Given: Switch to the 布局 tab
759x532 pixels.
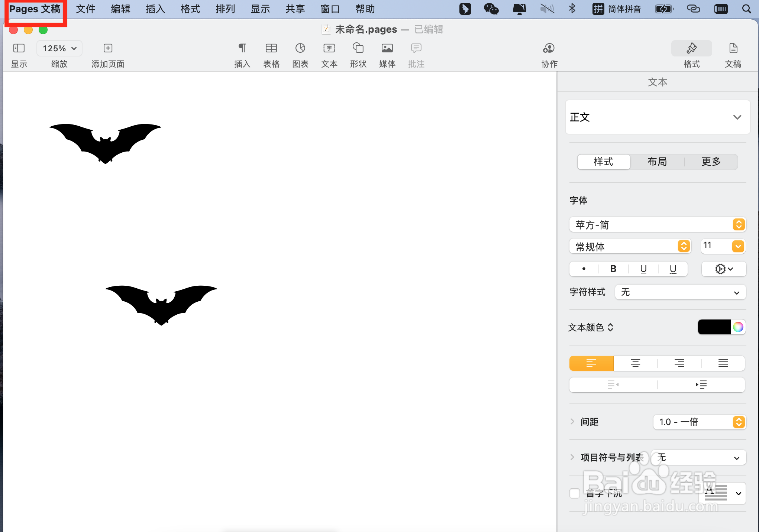Looking at the screenshot, I should pos(657,162).
